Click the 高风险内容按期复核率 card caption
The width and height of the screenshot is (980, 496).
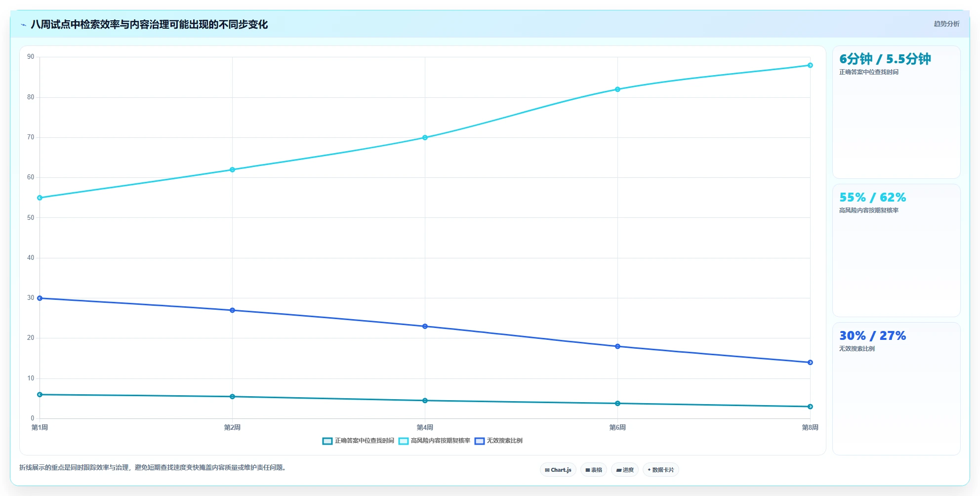click(868, 210)
